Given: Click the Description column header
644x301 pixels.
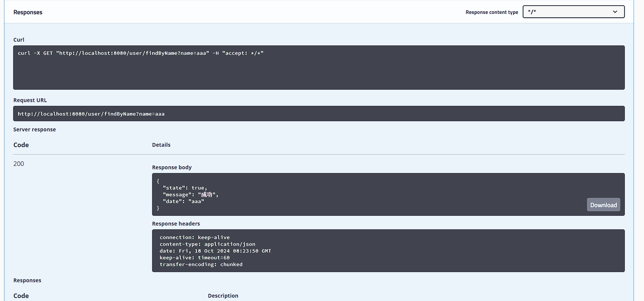Looking at the screenshot, I should pyautogui.click(x=223, y=296).
